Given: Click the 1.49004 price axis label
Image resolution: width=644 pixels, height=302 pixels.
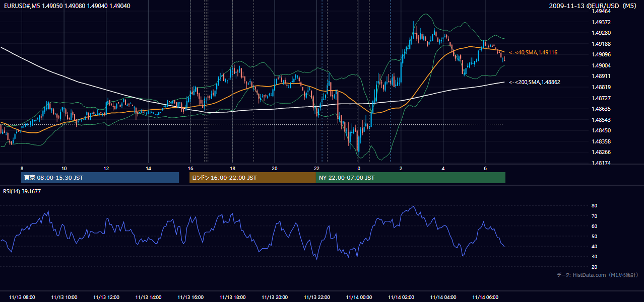Looking at the screenshot, I should pos(601,65).
